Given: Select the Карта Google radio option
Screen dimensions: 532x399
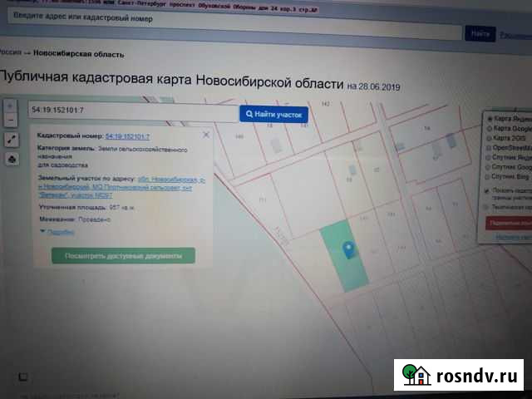Looking at the screenshot, I should (490, 129).
